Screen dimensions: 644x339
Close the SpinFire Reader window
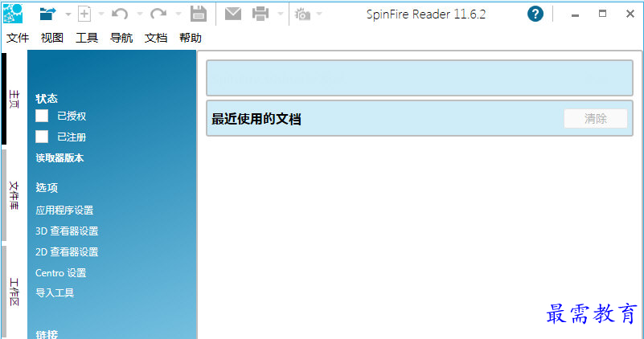click(x=630, y=14)
